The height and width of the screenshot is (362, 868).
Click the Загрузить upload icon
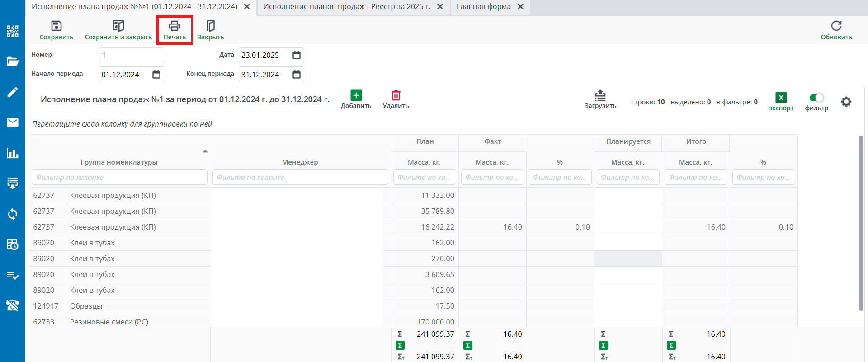600,96
